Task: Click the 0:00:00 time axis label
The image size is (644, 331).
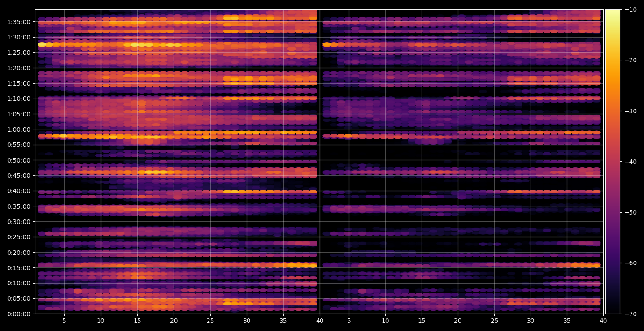Action: pyautogui.click(x=19, y=314)
